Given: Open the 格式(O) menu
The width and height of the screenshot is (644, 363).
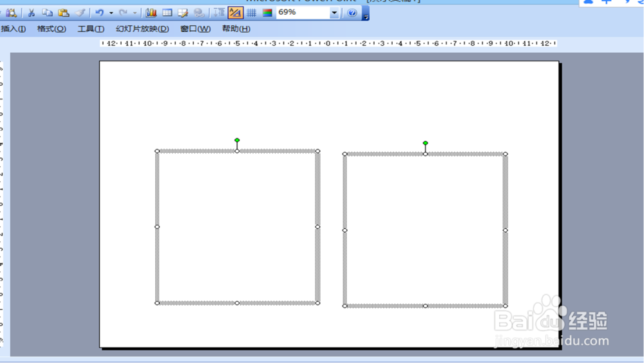Looking at the screenshot, I should pyautogui.click(x=52, y=29).
